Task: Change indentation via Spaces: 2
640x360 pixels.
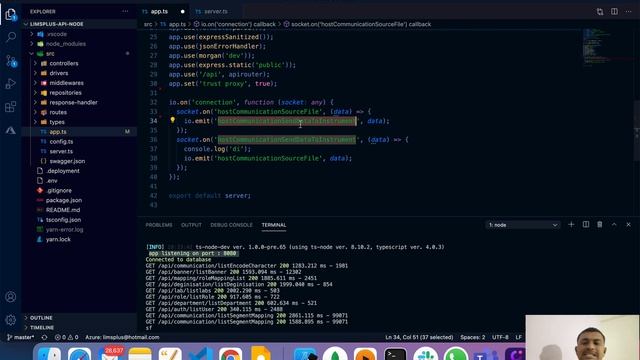Action: (473, 338)
